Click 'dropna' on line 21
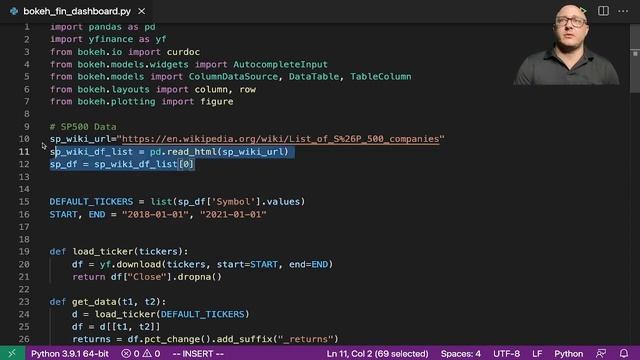Viewport: 640px width, 360px height. pyautogui.click(x=194, y=277)
